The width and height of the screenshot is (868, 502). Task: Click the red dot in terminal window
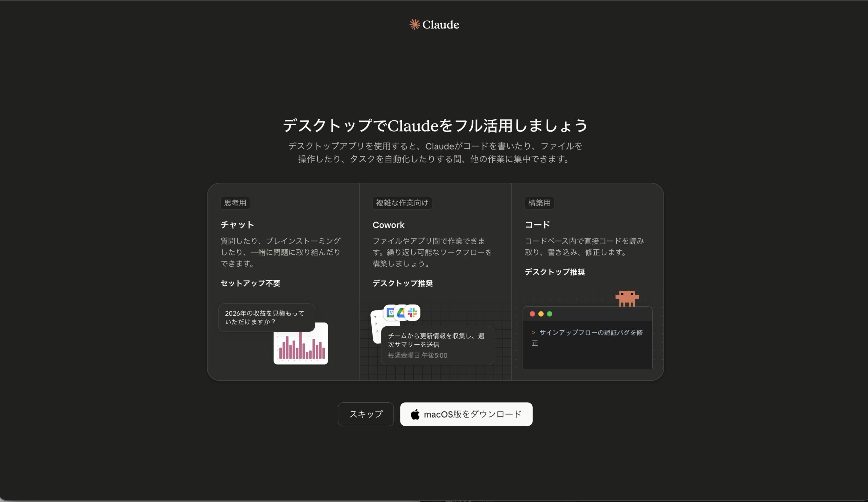532,313
